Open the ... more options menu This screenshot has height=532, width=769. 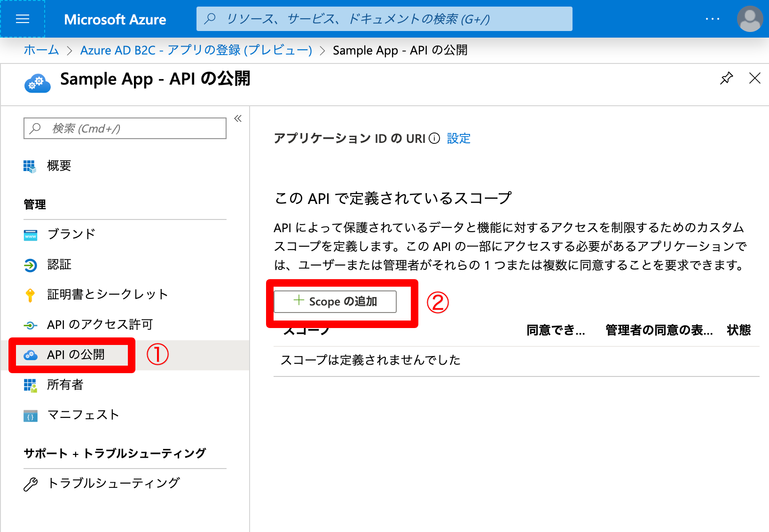[713, 19]
